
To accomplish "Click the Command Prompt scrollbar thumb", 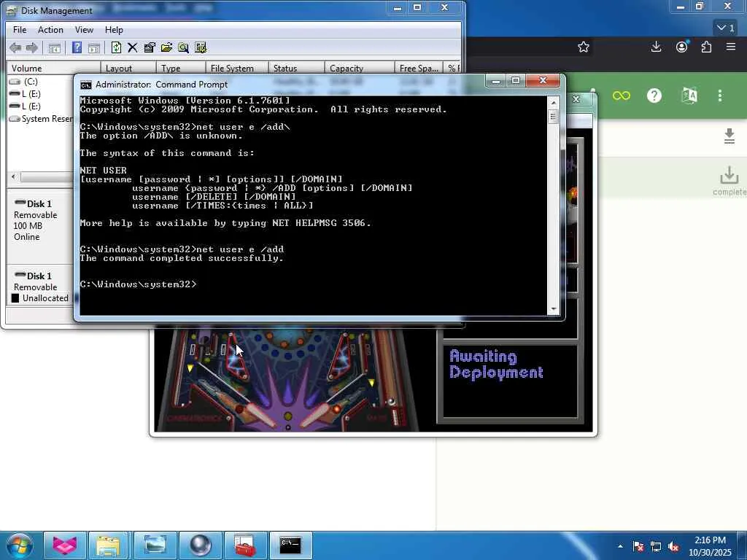I will (x=553, y=116).
